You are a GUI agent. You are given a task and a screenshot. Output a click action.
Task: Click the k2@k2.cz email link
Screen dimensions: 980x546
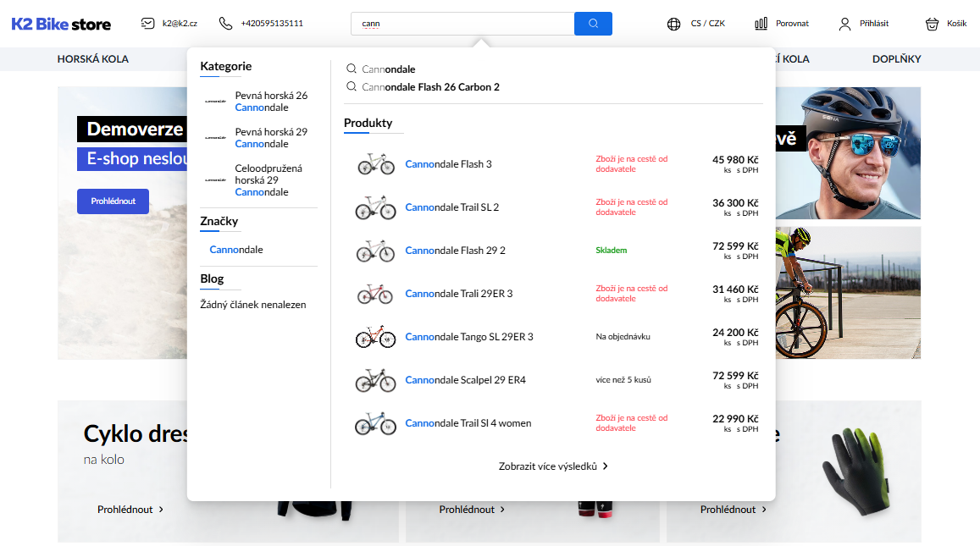(x=180, y=24)
